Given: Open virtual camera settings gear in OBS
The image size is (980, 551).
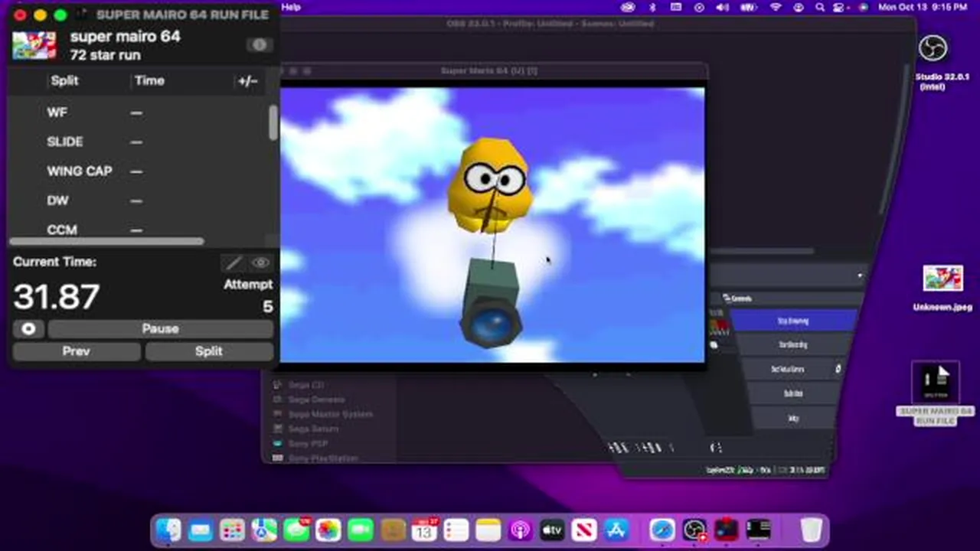Looking at the screenshot, I should pyautogui.click(x=838, y=369).
